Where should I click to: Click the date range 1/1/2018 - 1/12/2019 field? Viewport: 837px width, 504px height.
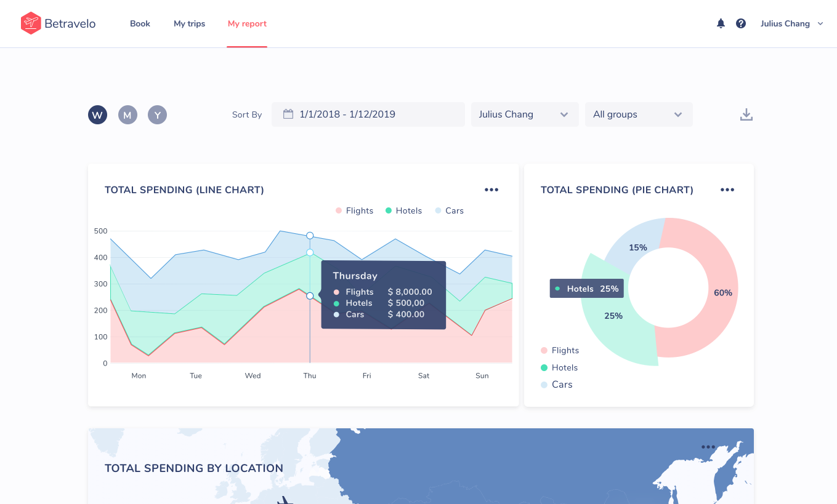tap(368, 114)
